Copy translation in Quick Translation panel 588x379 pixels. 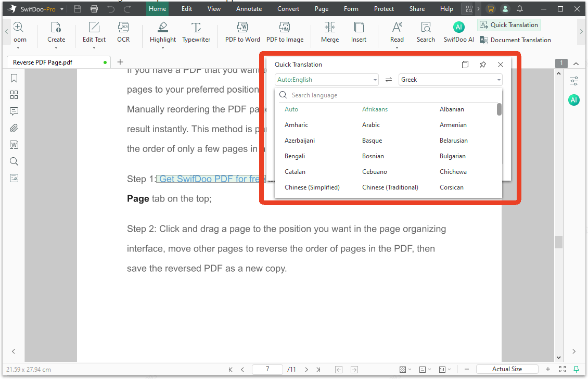click(465, 65)
